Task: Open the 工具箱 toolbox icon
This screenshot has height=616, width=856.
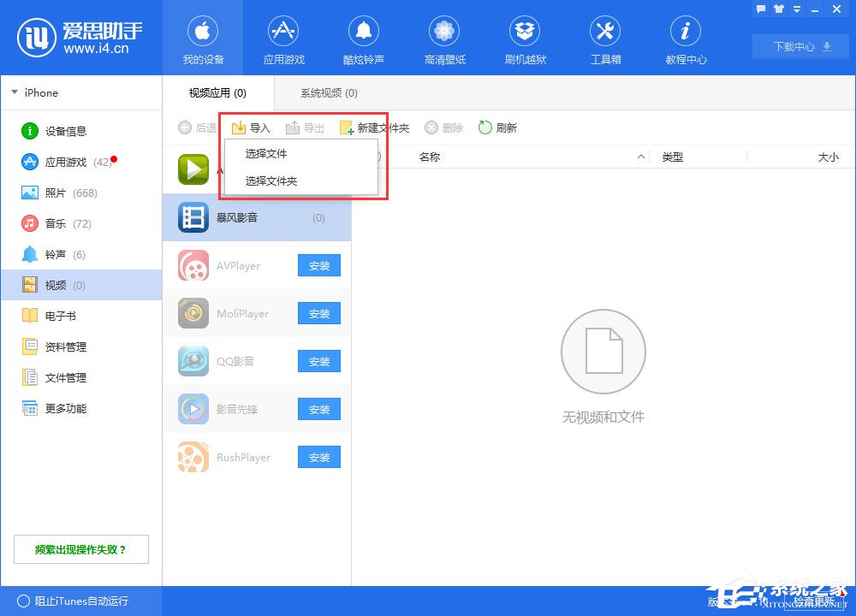Action: [x=604, y=38]
